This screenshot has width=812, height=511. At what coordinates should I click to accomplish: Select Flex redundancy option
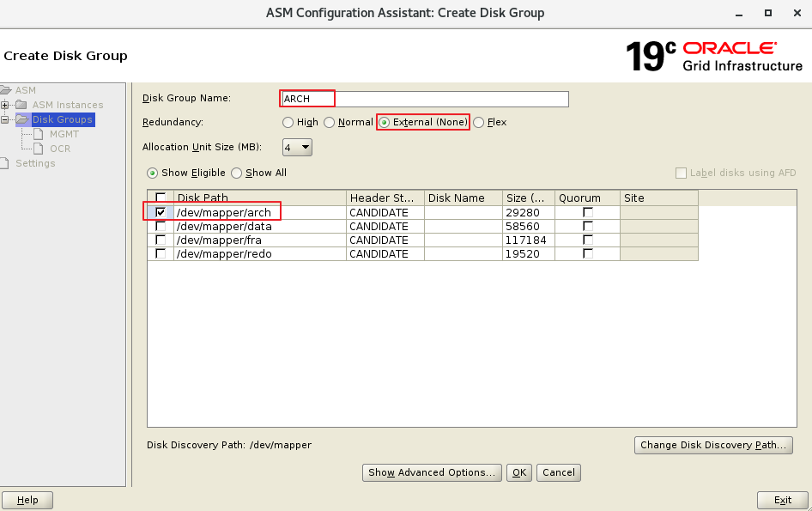coord(479,123)
